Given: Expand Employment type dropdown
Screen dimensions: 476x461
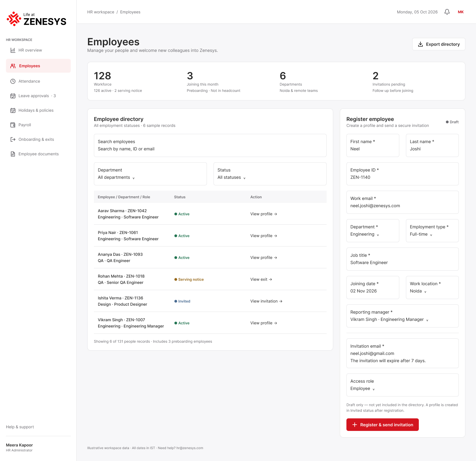Looking at the screenshot, I should point(432,231).
